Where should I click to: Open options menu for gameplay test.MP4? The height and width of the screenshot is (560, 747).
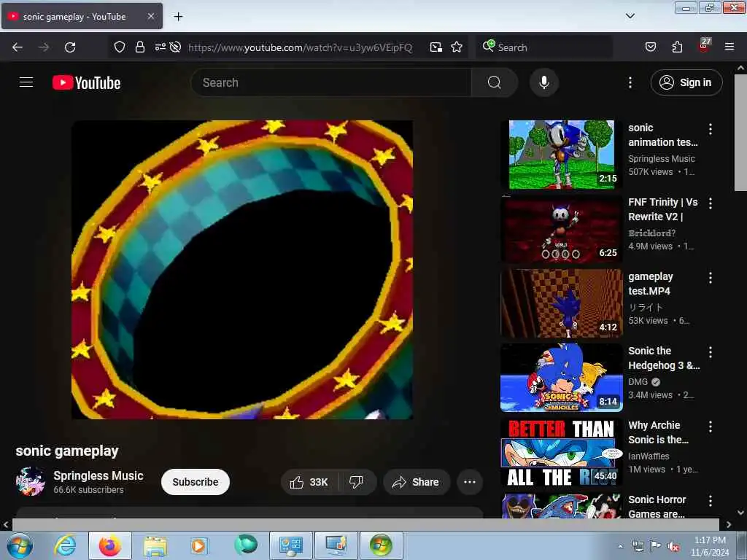coord(711,278)
